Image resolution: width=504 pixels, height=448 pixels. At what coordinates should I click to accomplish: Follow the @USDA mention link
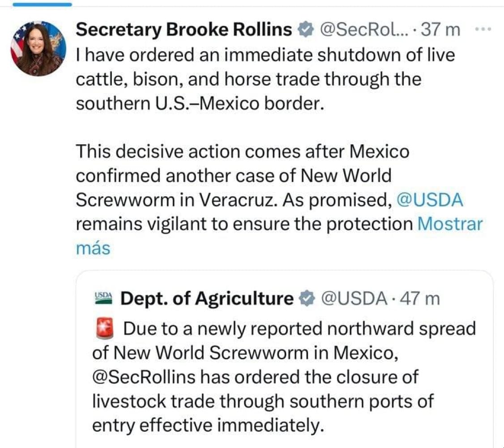point(430,200)
